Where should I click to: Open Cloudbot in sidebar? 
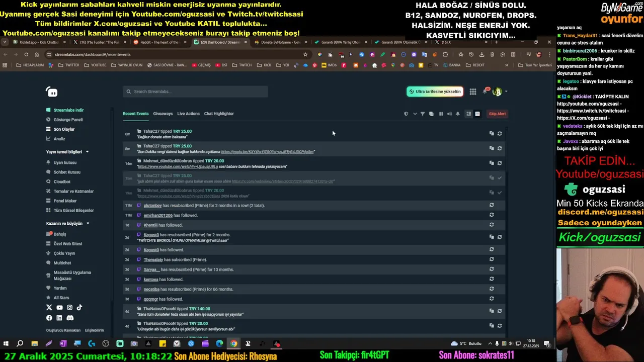pyautogui.click(x=58, y=182)
